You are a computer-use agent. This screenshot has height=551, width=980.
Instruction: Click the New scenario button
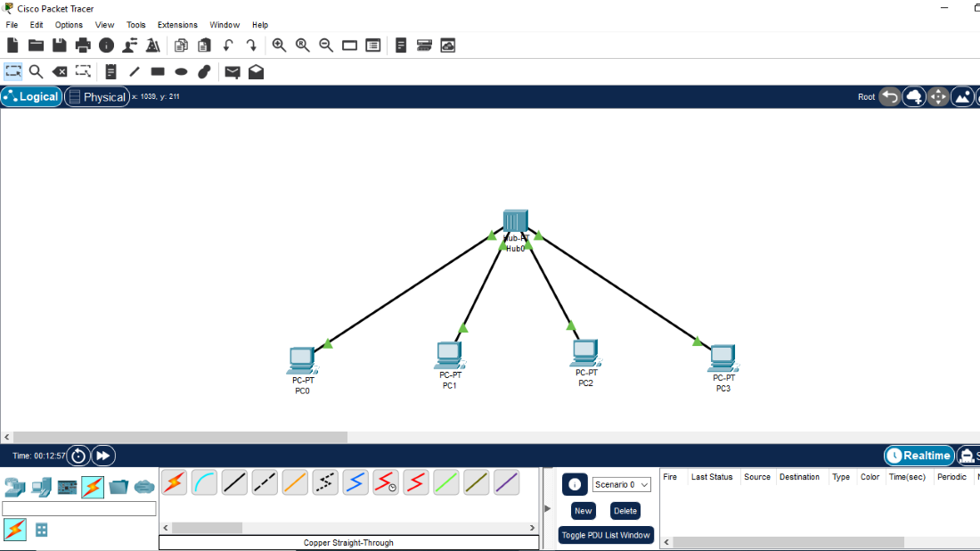tap(583, 511)
